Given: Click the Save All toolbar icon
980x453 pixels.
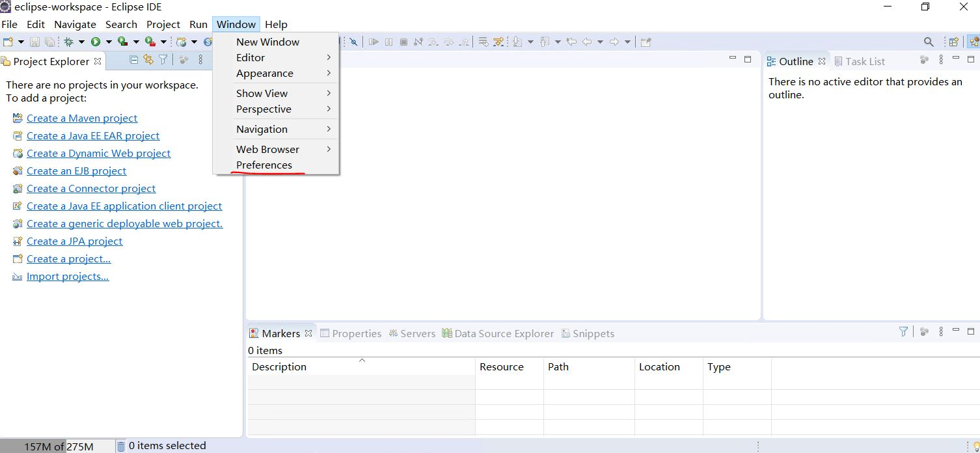Looking at the screenshot, I should coord(49,42).
